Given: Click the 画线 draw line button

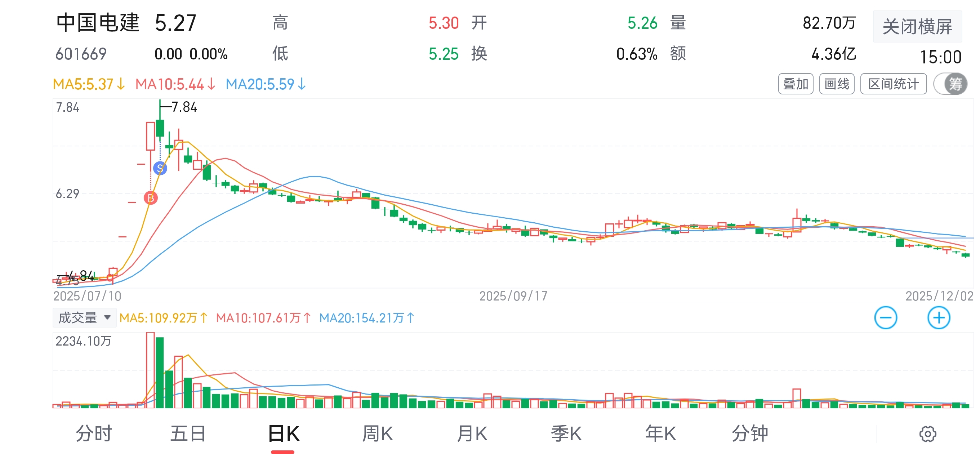Looking at the screenshot, I should (836, 84).
